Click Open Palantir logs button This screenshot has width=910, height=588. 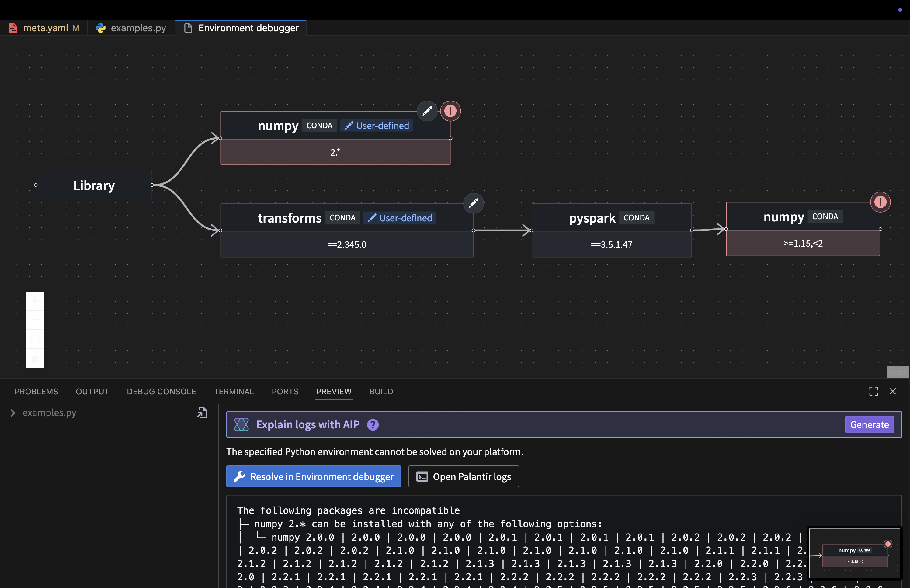[x=464, y=476]
